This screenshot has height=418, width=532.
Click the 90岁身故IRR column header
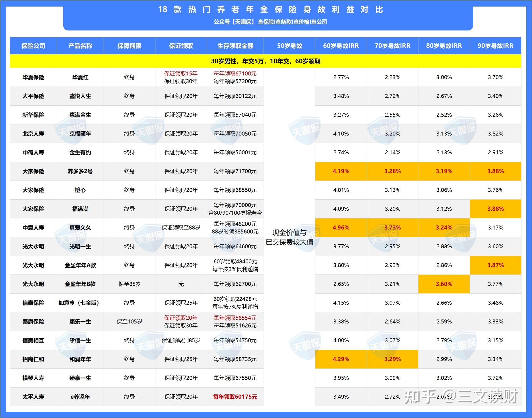point(496,46)
